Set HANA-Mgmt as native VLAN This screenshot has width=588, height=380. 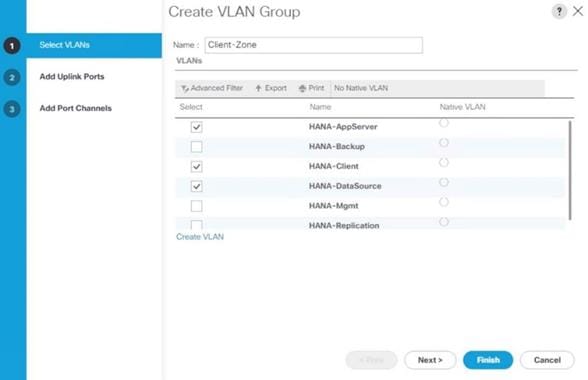pyautogui.click(x=444, y=202)
